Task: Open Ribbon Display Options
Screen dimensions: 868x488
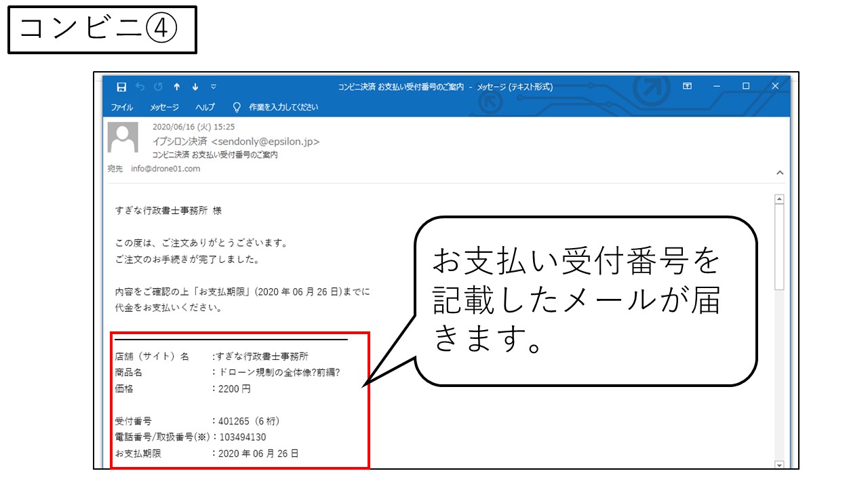Action: click(x=687, y=86)
